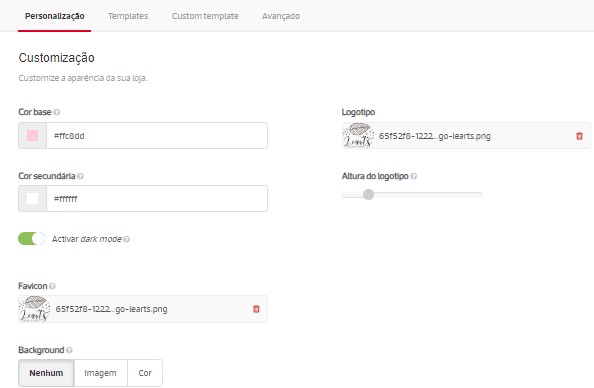
Task: Open help icon next to Cor secundária
Action: [80, 176]
